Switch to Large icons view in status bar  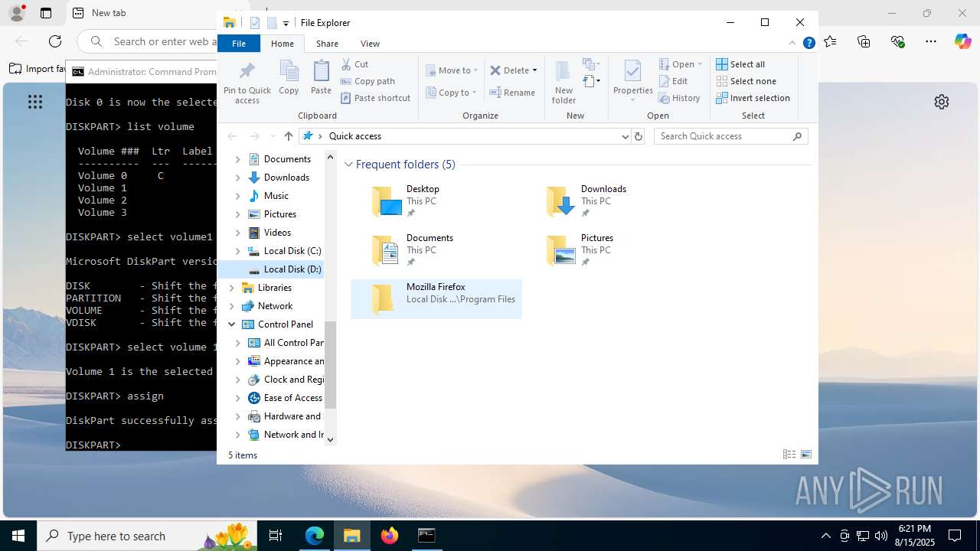(806, 455)
